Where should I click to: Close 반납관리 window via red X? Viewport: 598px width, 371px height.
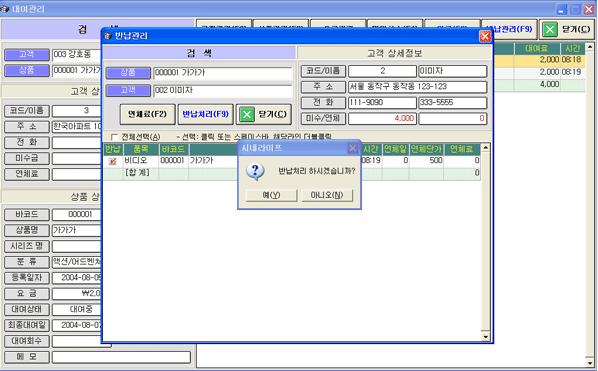tap(485, 36)
